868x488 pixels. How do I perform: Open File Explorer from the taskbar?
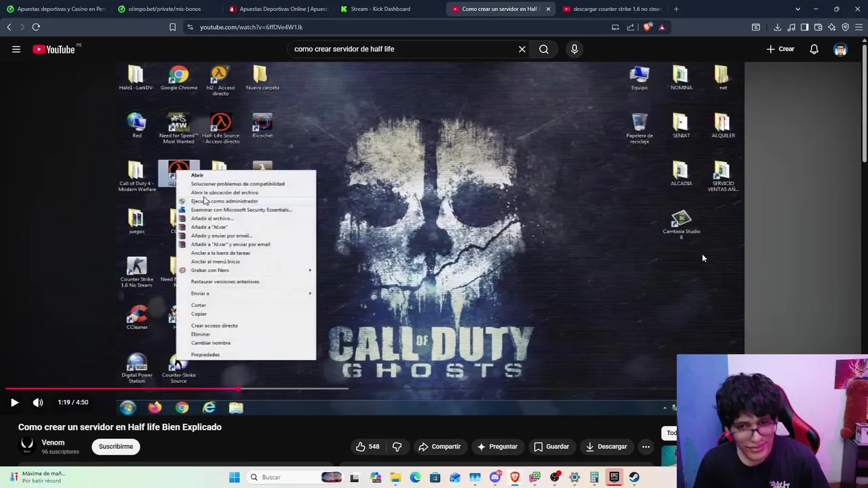pos(395,477)
